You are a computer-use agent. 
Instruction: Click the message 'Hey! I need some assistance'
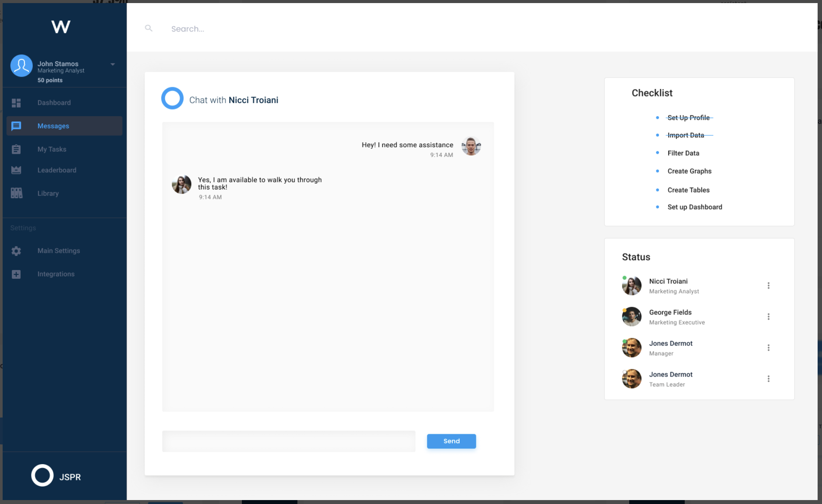pos(407,145)
